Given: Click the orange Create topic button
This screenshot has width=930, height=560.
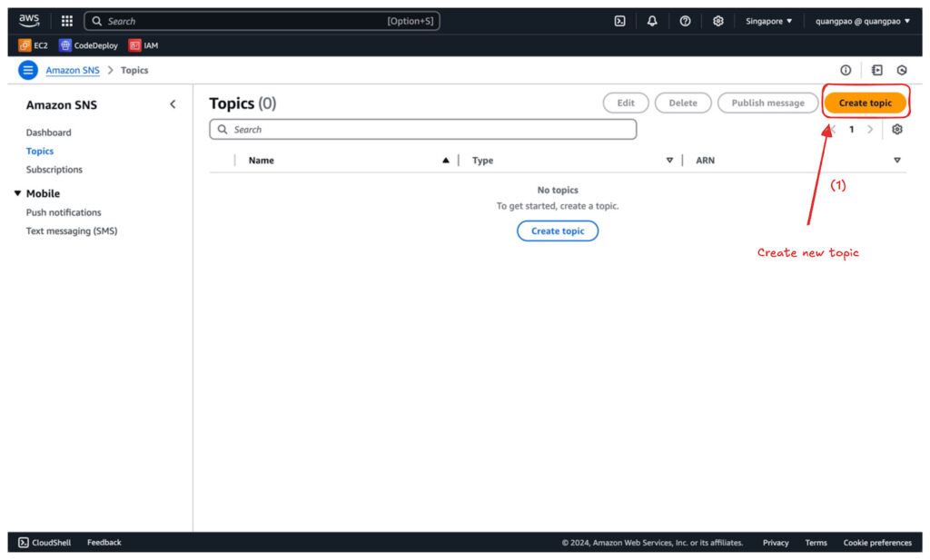Looking at the screenshot, I should (x=866, y=103).
